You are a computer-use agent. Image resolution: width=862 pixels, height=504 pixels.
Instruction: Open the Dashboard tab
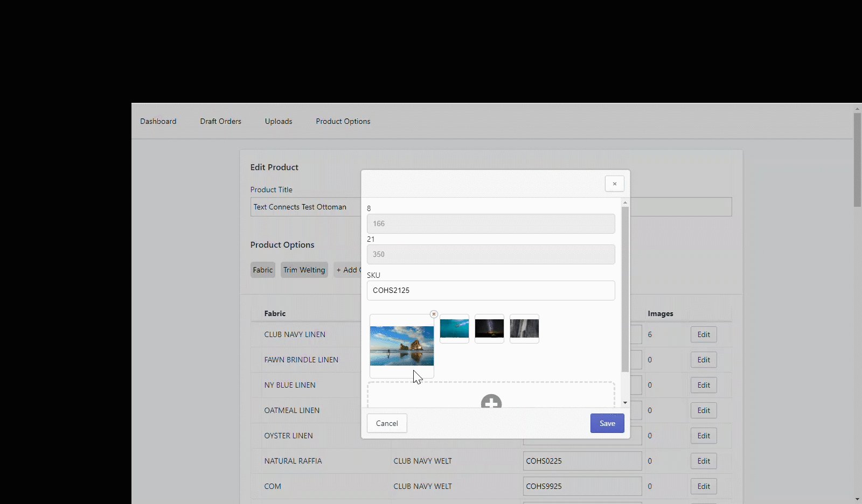tap(158, 121)
